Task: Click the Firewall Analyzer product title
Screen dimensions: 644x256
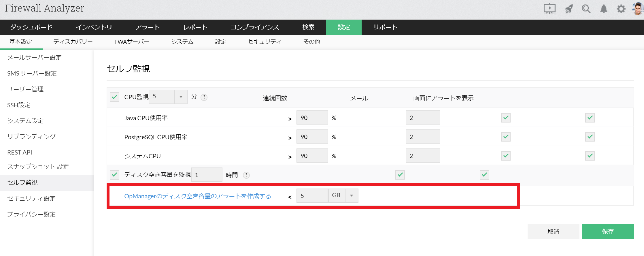Action: [44, 8]
